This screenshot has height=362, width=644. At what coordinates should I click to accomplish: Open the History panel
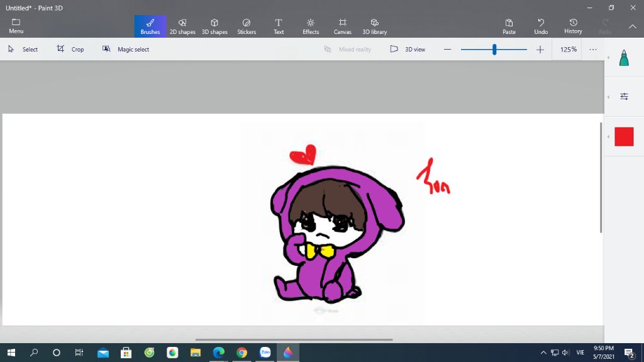(573, 26)
